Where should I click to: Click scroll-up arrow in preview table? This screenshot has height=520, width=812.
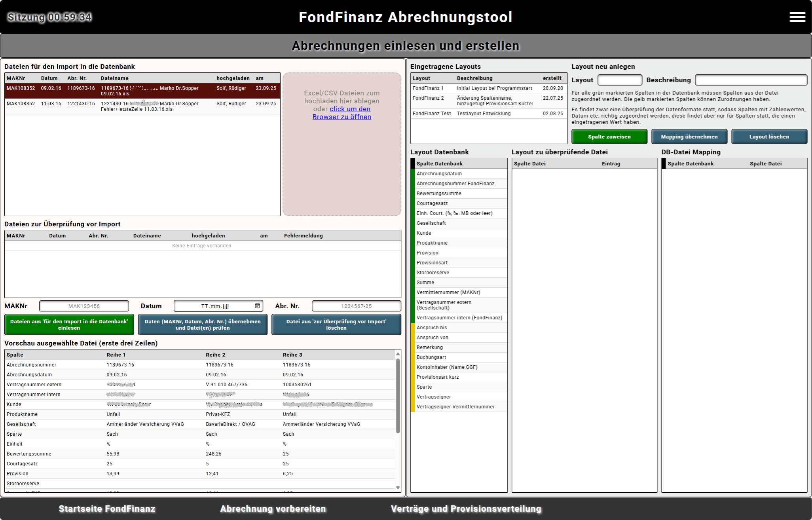tap(398, 354)
